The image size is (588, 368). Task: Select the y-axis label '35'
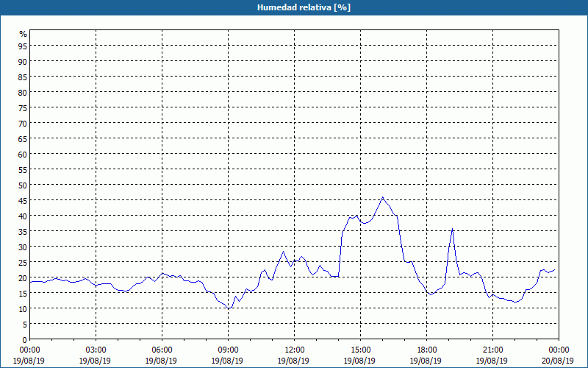23,231
